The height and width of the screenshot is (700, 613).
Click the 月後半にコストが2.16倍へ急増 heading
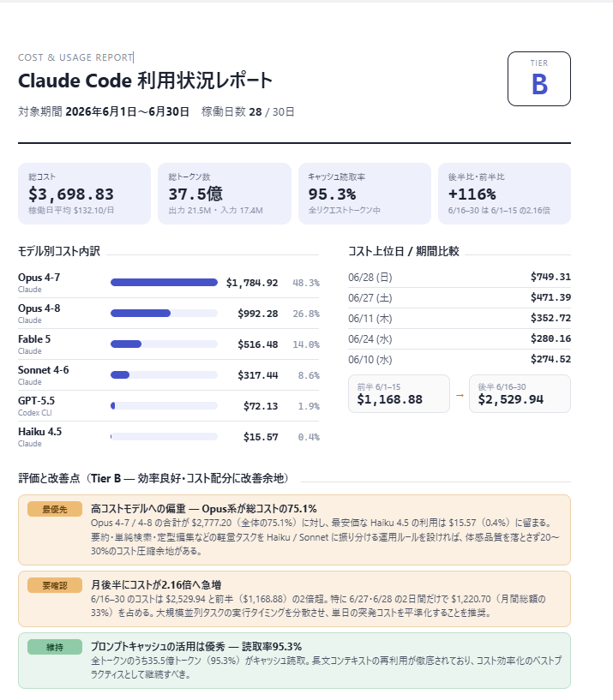[156, 585]
